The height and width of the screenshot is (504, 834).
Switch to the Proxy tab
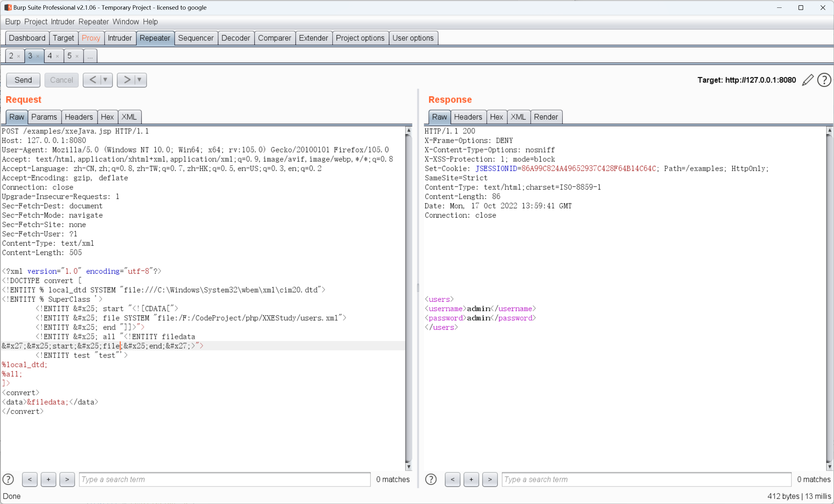(x=91, y=38)
